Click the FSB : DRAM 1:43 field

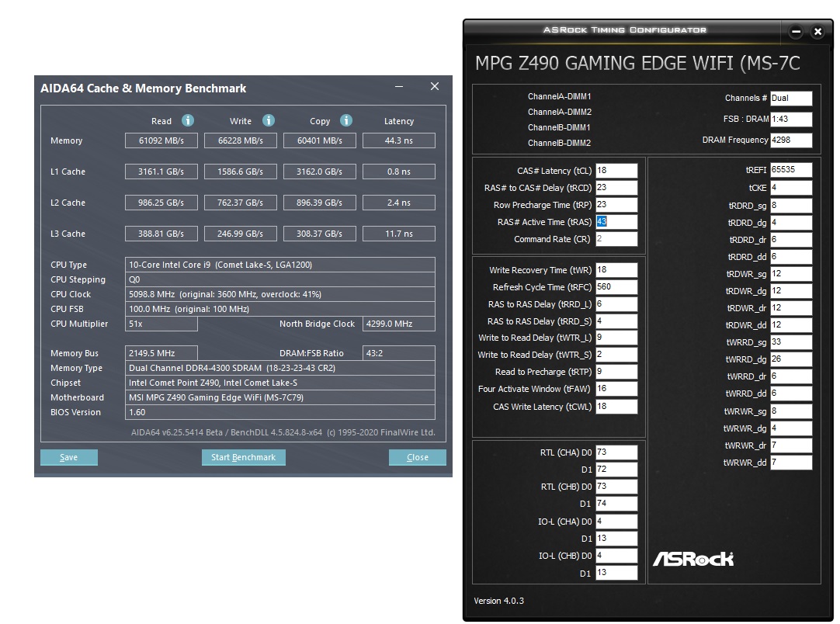click(791, 119)
